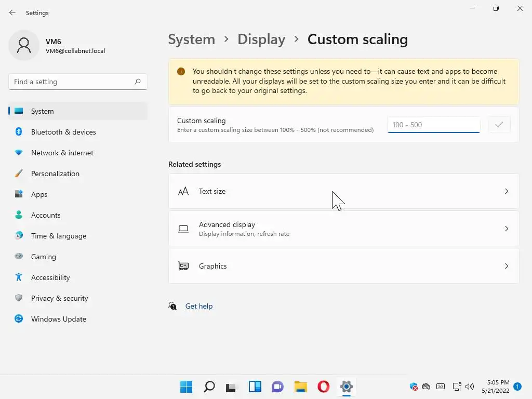The width and height of the screenshot is (532, 399).
Task: Confirm custom scaling with the checkmark button
Action: (499, 125)
